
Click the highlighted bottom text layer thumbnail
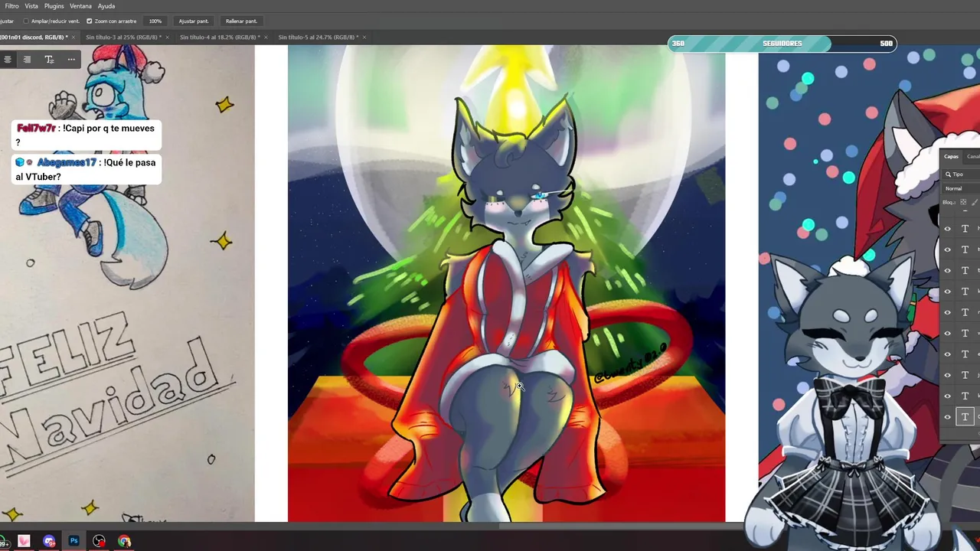965,417
